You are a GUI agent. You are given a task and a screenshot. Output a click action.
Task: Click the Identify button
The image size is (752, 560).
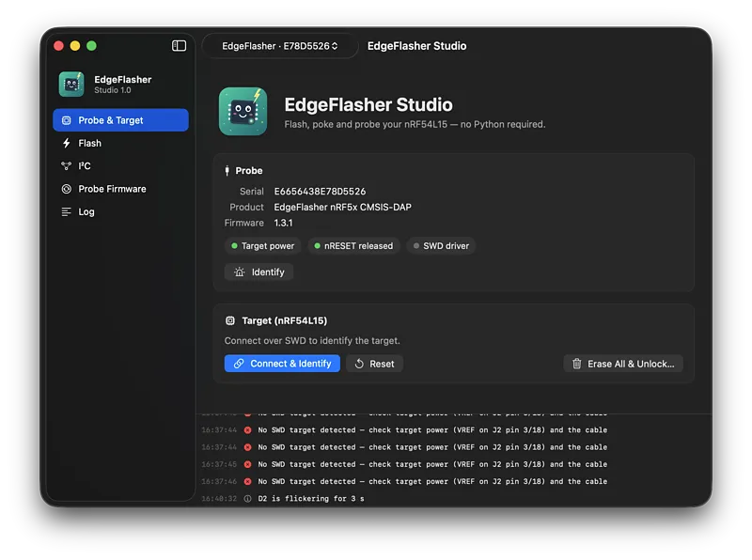[x=259, y=272]
